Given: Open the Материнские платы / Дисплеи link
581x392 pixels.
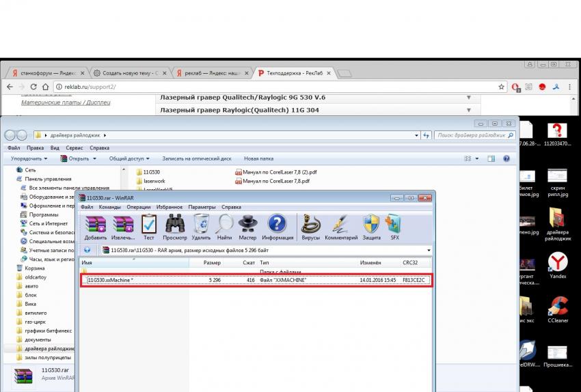Looking at the screenshot, I should tap(66, 102).
